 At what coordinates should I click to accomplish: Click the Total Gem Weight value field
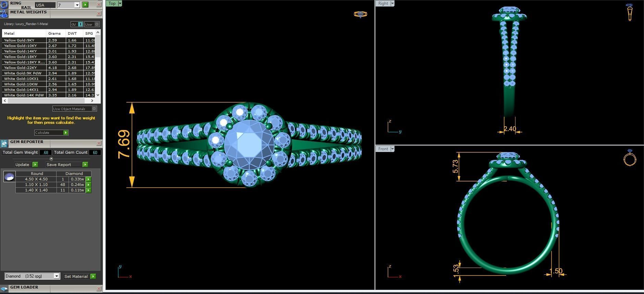[46, 152]
